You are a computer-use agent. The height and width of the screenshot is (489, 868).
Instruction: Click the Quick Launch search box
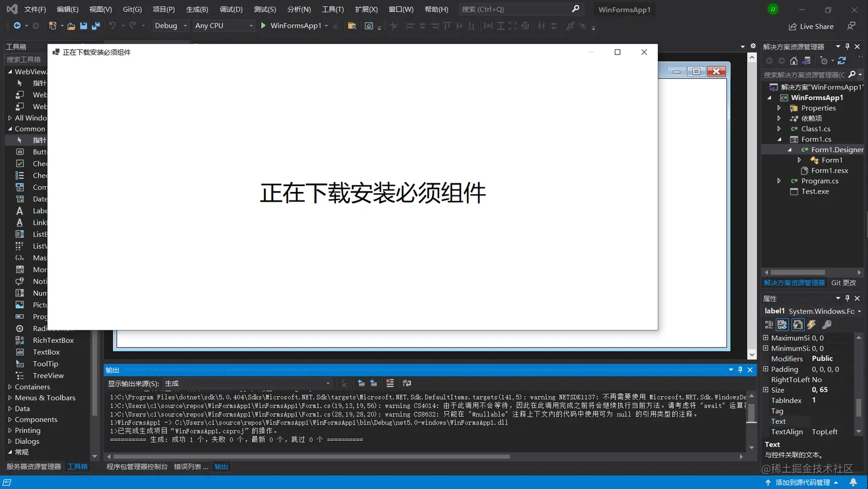520,9
